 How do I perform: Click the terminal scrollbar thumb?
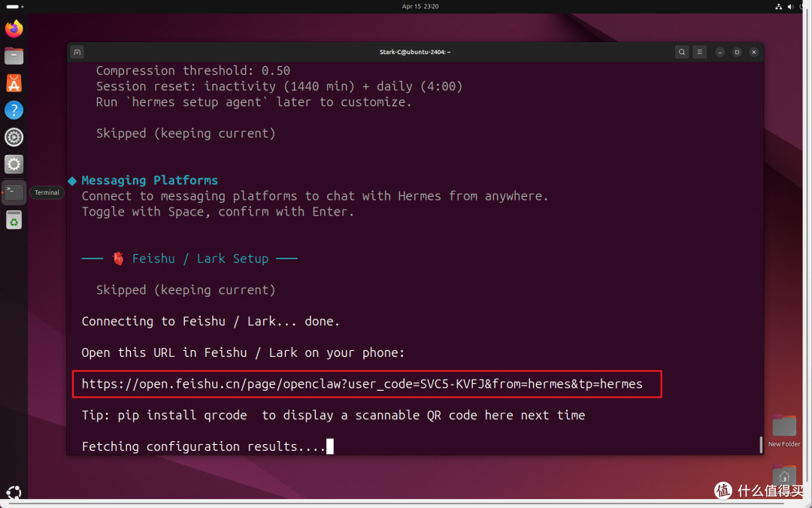click(x=761, y=444)
